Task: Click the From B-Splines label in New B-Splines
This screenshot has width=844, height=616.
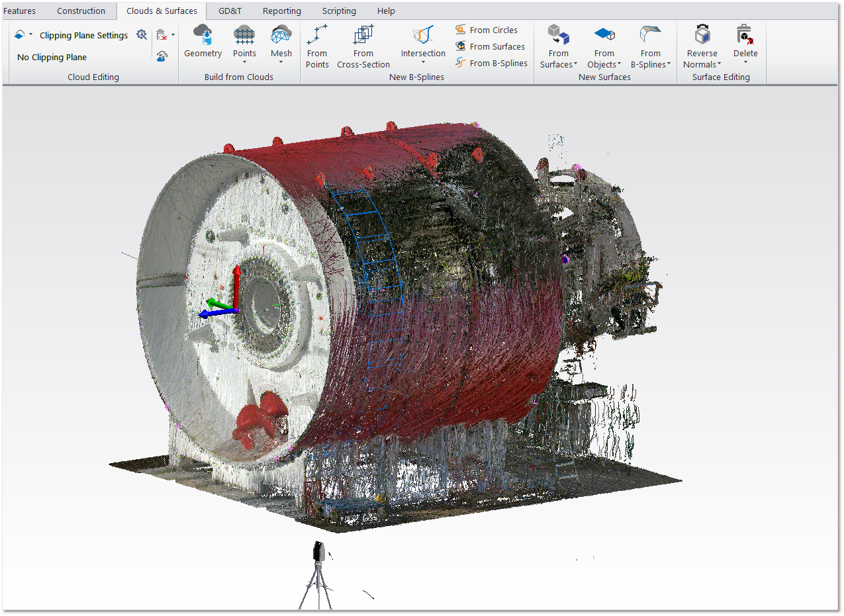Action: pyautogui.click(x=498, y=63)
